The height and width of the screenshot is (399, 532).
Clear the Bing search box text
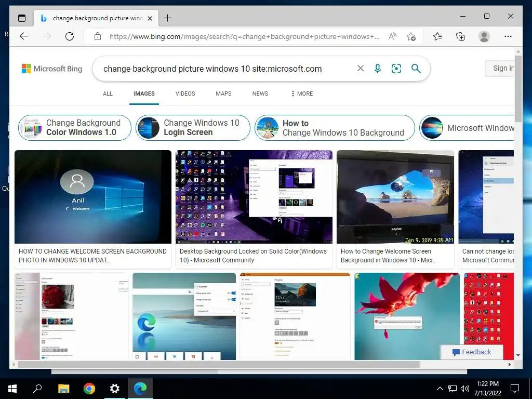click(x=361, y=69)
